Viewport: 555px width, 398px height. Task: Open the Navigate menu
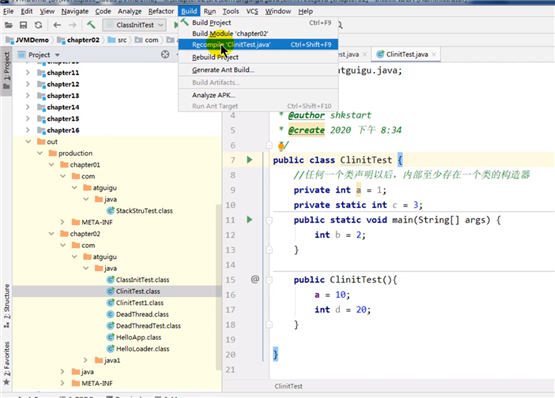click(x=75, y=11)
